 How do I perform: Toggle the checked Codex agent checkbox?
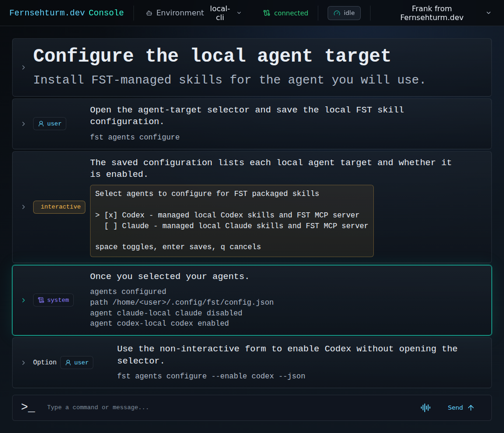pos(111,215)
